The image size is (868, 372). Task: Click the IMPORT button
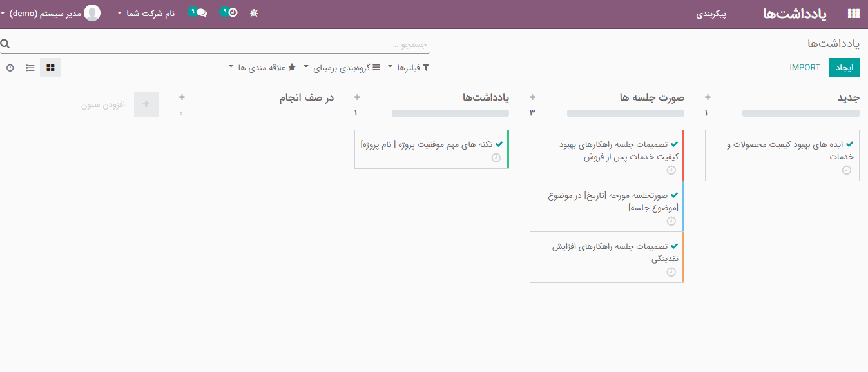(x=805, y=68)
